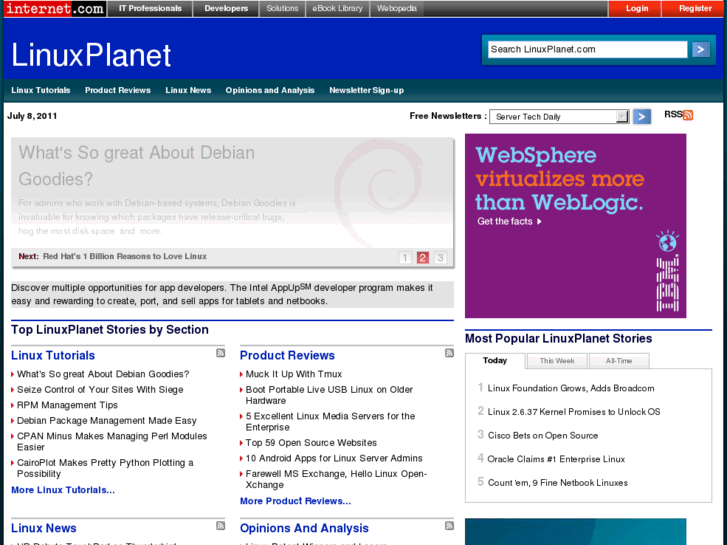Open Count 'em, 9 Fine Netbook Linuxes
This screenshot has height=545, width=727.
[557, 483]
